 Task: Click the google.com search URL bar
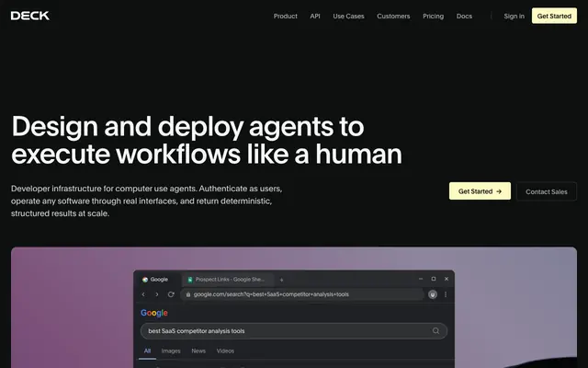302,294
